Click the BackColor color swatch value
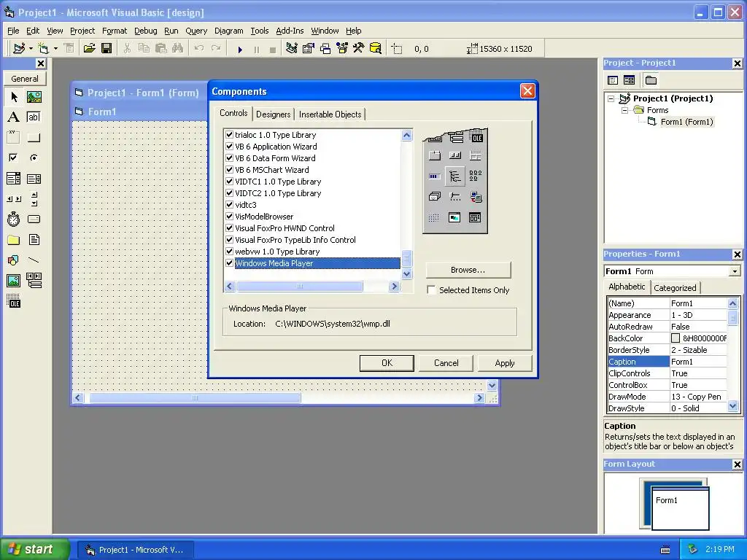 coord(676,338)
